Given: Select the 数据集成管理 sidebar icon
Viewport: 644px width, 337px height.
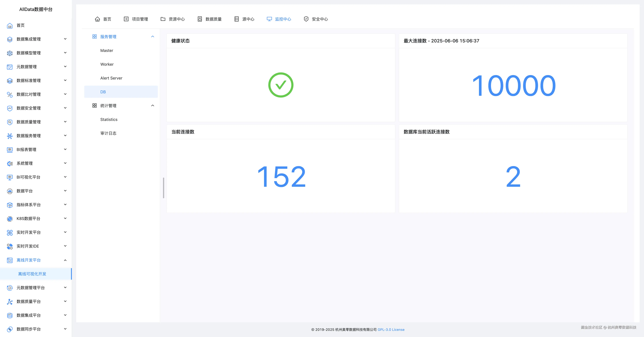Looking at the screenshot, I should [9, 39].
